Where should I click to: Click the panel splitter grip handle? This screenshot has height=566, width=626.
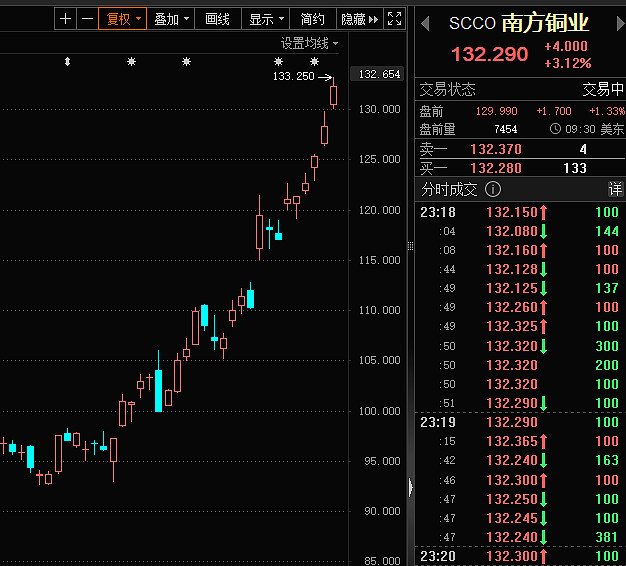(410, 246)
